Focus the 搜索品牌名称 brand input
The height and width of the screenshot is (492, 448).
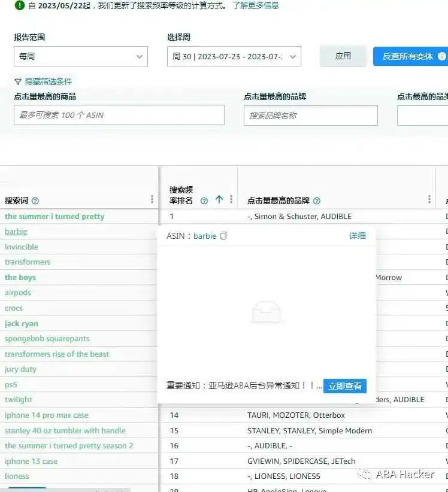(x=311, y=116)
